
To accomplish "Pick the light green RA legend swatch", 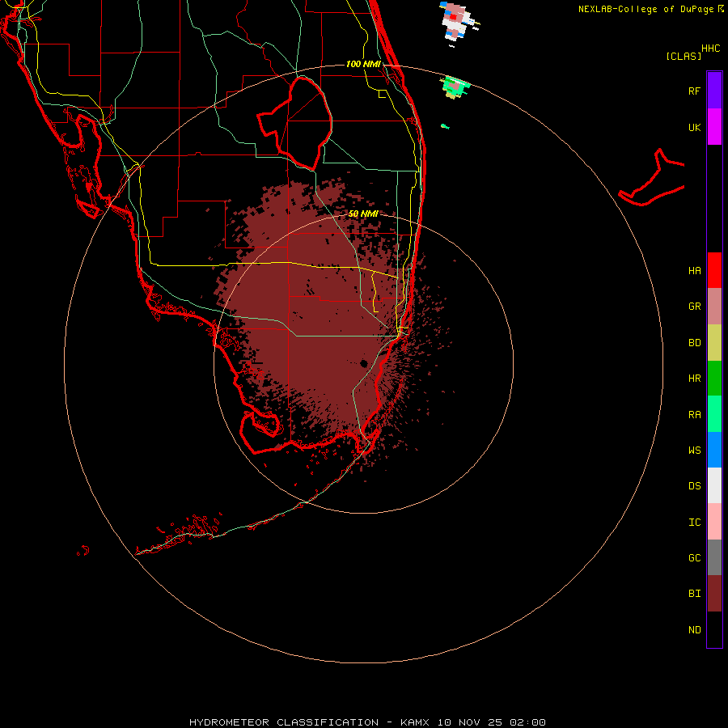I will tap(714, 414).
